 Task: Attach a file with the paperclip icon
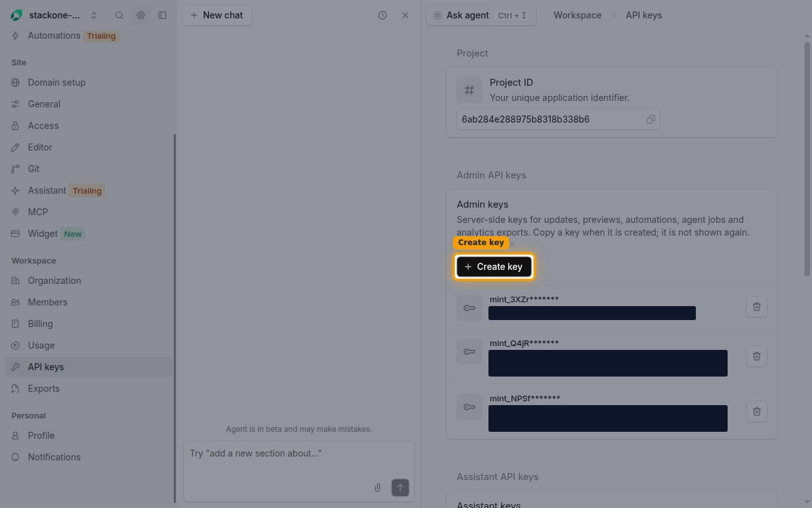tap(377, 488)
